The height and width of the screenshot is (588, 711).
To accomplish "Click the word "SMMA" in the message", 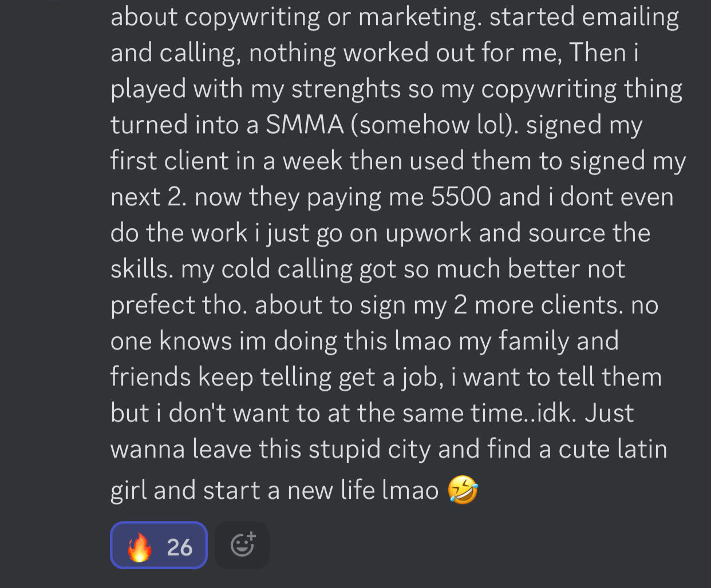I will point(304,125).
